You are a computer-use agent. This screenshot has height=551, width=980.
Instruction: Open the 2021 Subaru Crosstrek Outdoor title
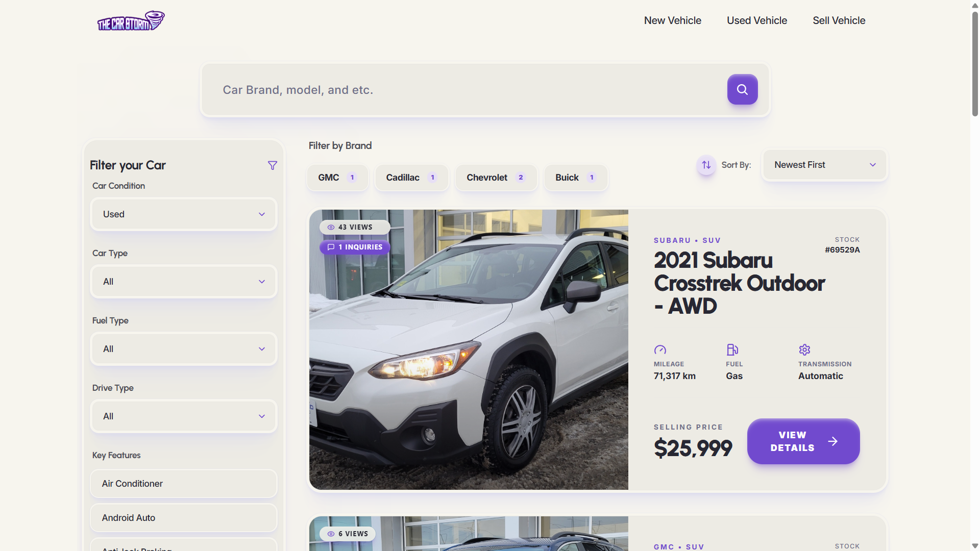coord(739,283)
